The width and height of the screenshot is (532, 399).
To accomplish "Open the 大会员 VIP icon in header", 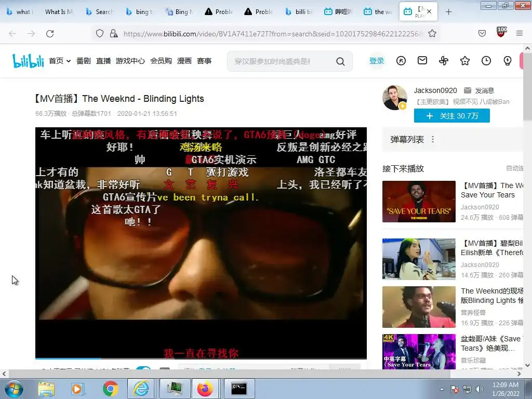I will click(x=401, y=61).
